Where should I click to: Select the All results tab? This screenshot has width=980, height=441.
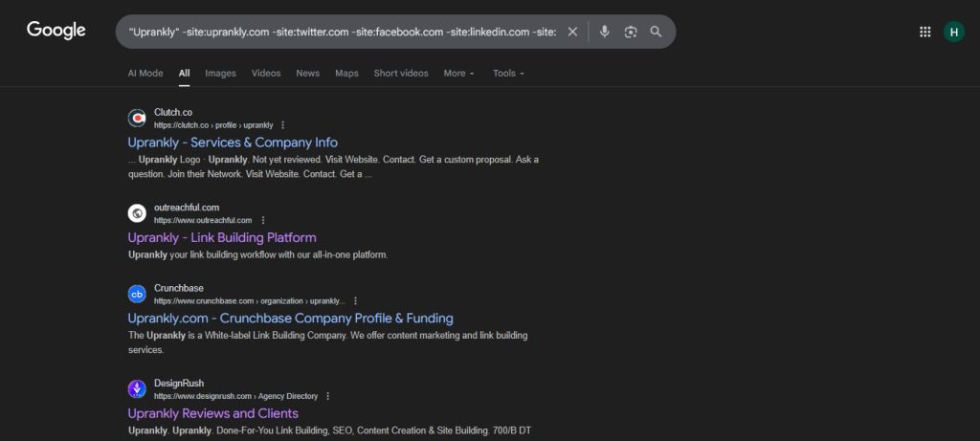(185, 73)
